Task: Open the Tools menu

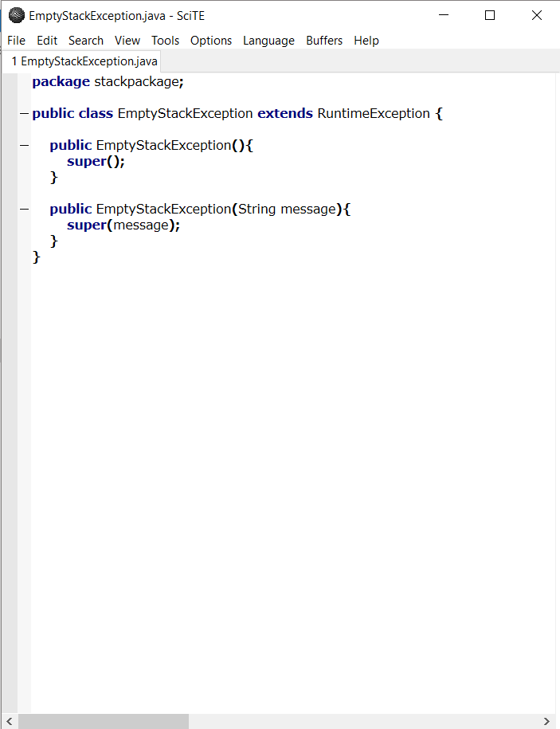Action: click(165, 41)
